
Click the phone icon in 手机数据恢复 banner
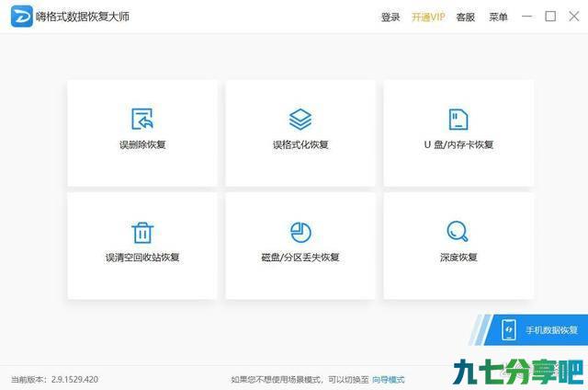508,330
